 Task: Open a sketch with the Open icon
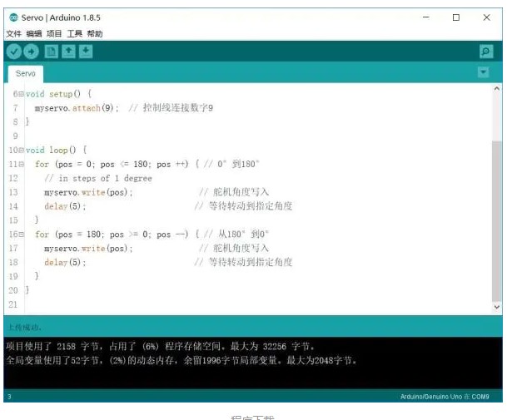[x=68, y=52]
